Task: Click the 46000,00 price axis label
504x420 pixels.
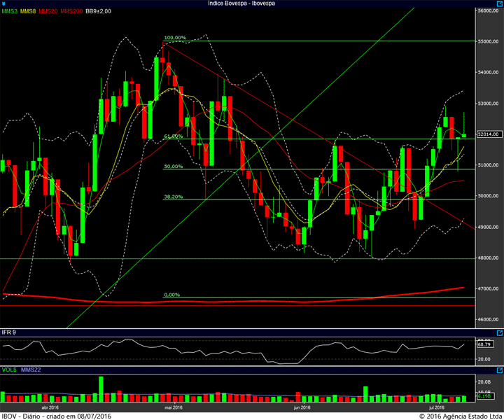Action: coord(488,319)
